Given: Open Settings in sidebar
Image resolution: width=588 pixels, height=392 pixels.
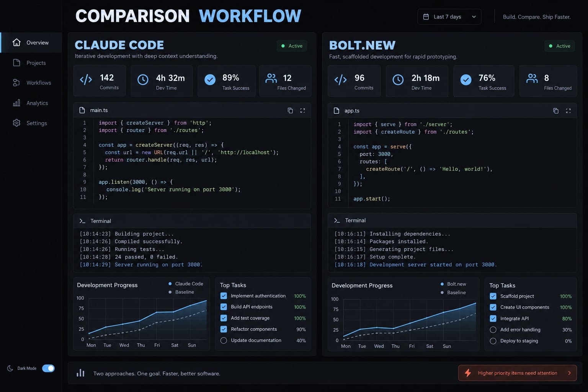Looking at the screenshot, I should pos(31,123).
